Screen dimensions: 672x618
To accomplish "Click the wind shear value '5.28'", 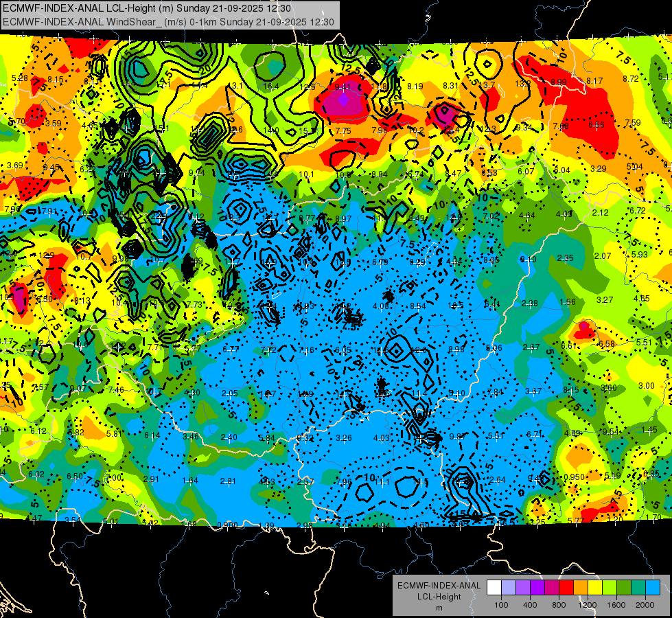I will (20, 78).
